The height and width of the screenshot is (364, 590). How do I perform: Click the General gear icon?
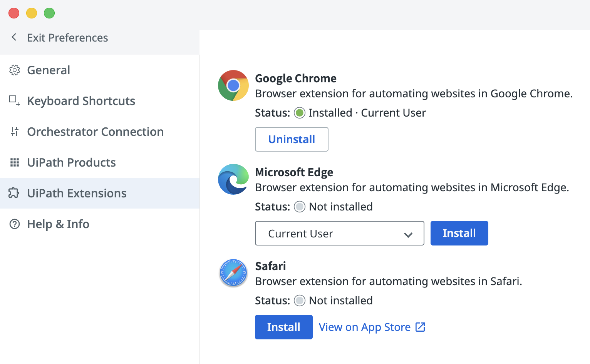click(x=15, y=70)
